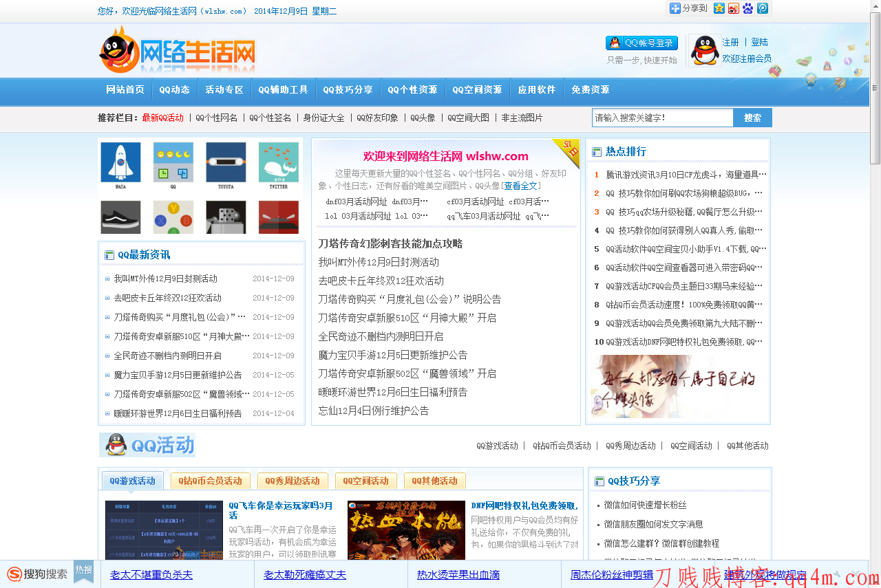This screenshot has height=588, width=881.
Task: Open the XYAB gamepad buttons icon thumbnail
Action: tap(173, 217)
